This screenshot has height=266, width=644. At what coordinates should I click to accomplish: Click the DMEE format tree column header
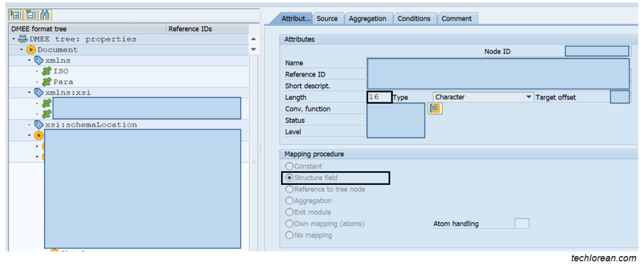click(87, 29)
